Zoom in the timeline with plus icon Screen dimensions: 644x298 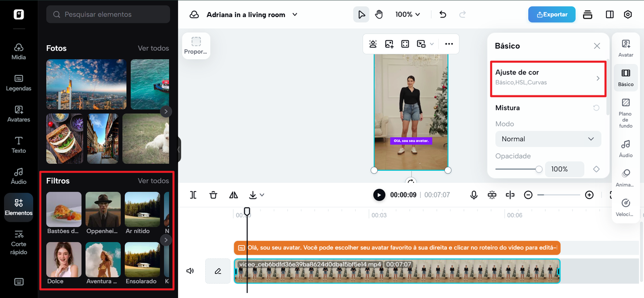coord(589,195)
